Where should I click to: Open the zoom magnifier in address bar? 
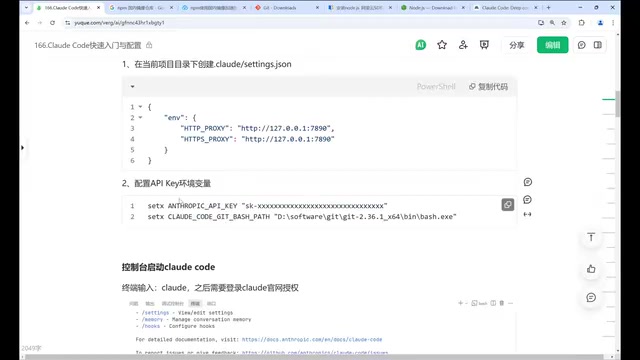tap(552, 23)
